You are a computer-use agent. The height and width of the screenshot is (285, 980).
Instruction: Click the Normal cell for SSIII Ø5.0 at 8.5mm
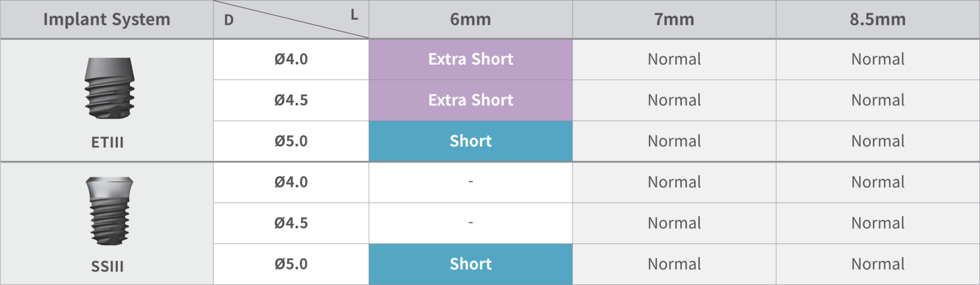878,264
